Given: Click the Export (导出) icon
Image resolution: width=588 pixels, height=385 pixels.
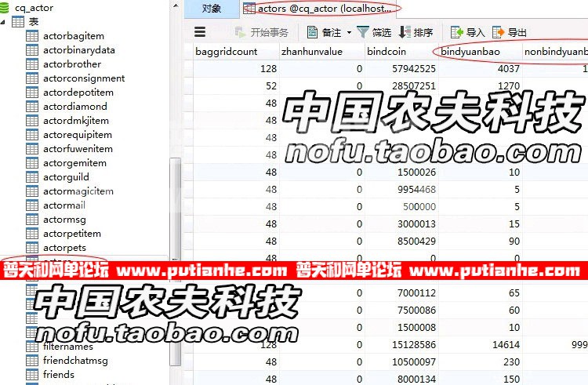Looking at the screenshot, I should pos(498,32).
